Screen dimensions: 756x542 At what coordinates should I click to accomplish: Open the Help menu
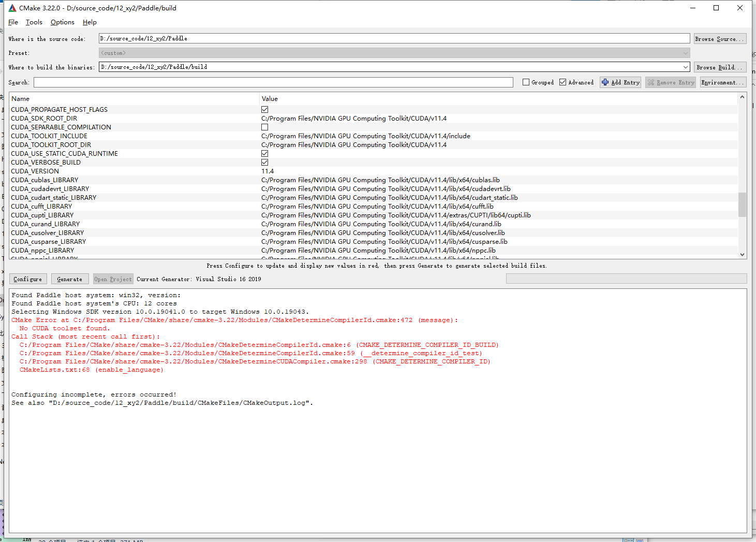point(89,22)
